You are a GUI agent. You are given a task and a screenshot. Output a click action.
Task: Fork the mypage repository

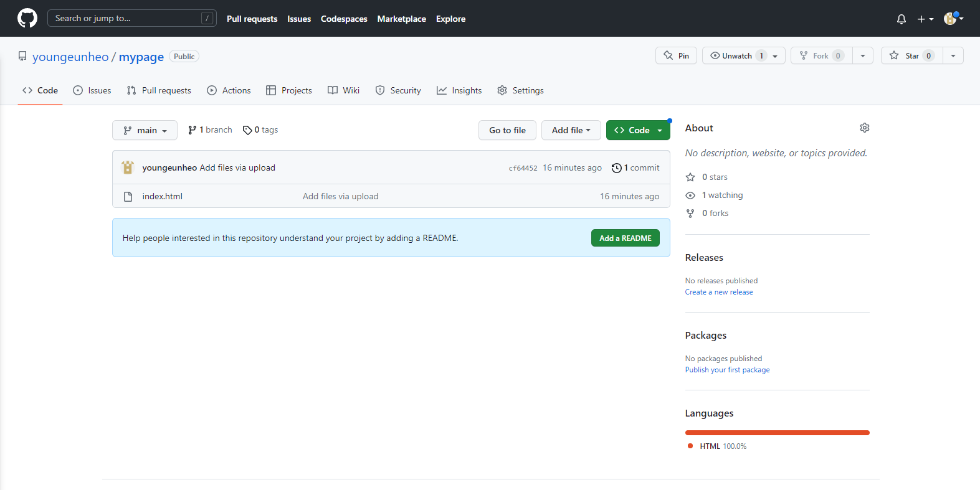[822, 55]
